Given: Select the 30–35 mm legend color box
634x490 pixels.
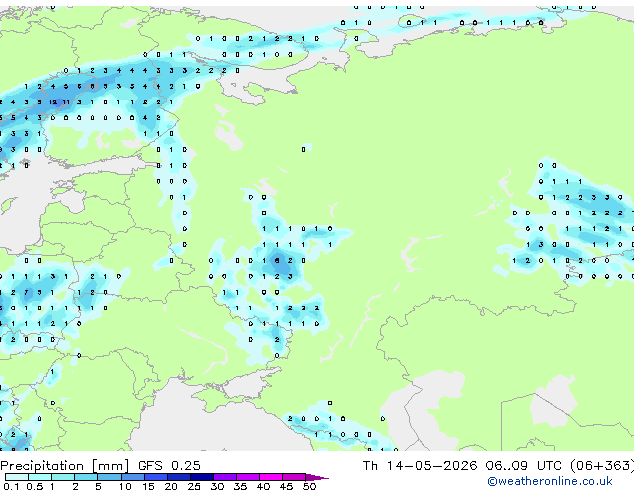Looking at the screenshot, I should (224, 477).
